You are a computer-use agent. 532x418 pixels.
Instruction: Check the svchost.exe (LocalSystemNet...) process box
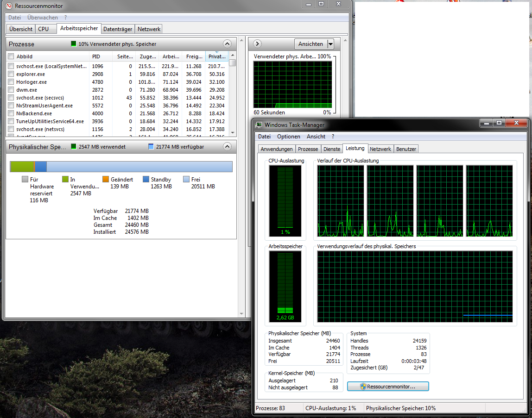11,66
